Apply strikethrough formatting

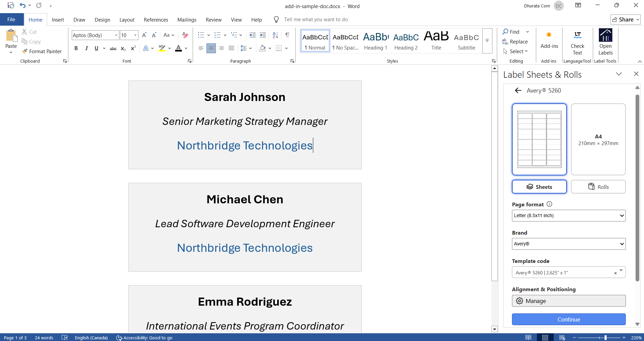pyautogui.click(x=112, y=48)
